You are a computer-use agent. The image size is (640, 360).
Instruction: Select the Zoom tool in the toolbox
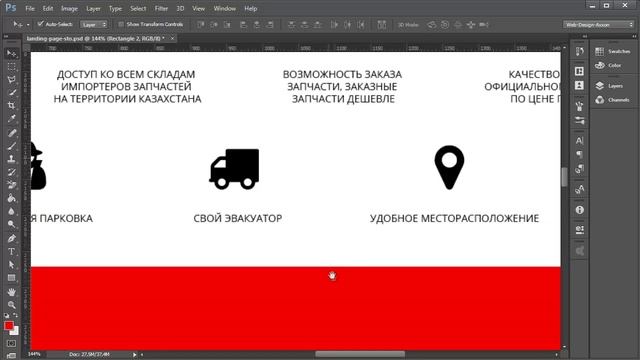point(11,305)
